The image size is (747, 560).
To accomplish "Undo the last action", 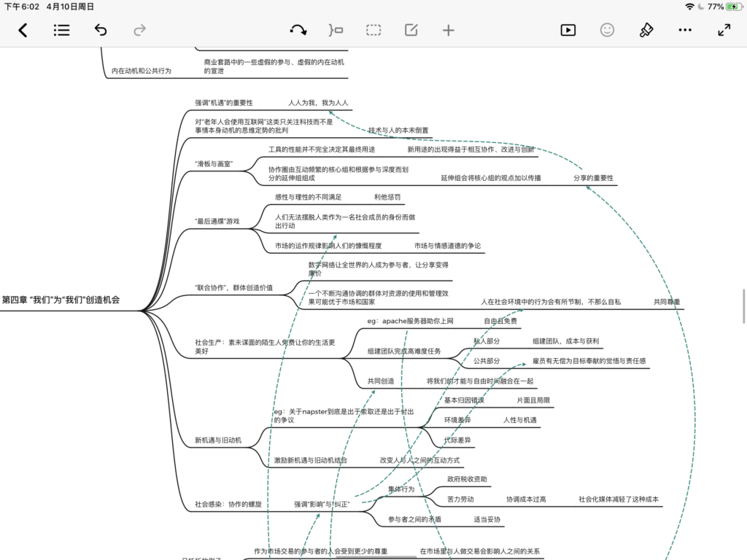I will click(101, 31).
